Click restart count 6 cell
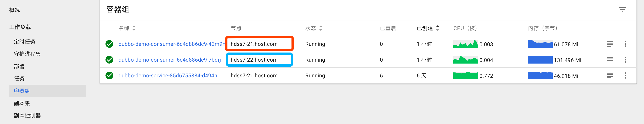This screenshot has height=124, width=644. tap(381, 75)
